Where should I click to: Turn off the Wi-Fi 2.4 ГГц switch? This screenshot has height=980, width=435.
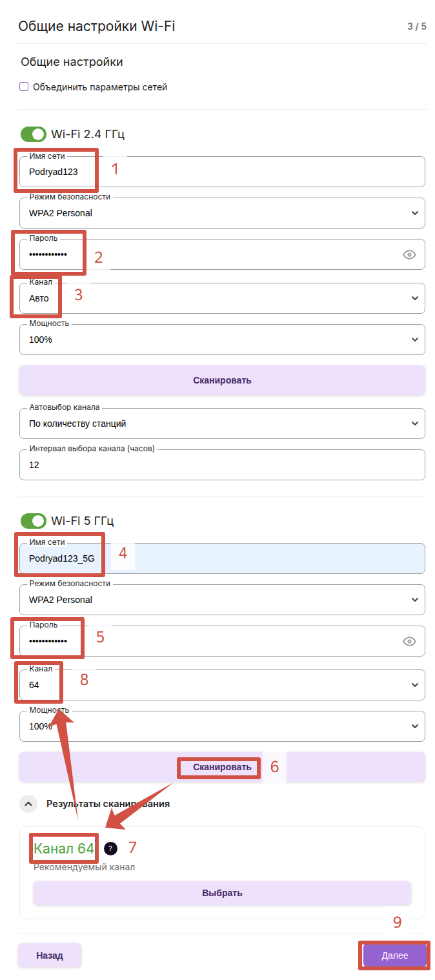pyautogui.click(x=34, y=134)
